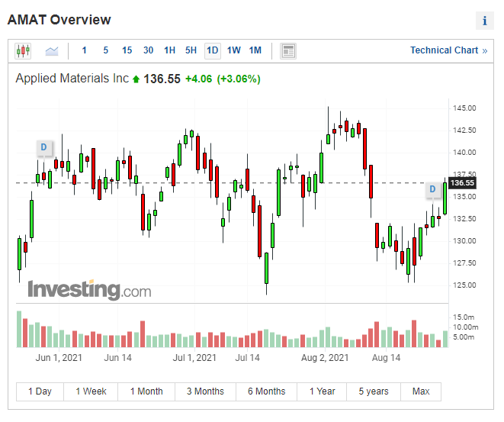Viewport: 504px width, 422px height.
Task: Choose the 5H interval
Action: [x=191, y=50]
